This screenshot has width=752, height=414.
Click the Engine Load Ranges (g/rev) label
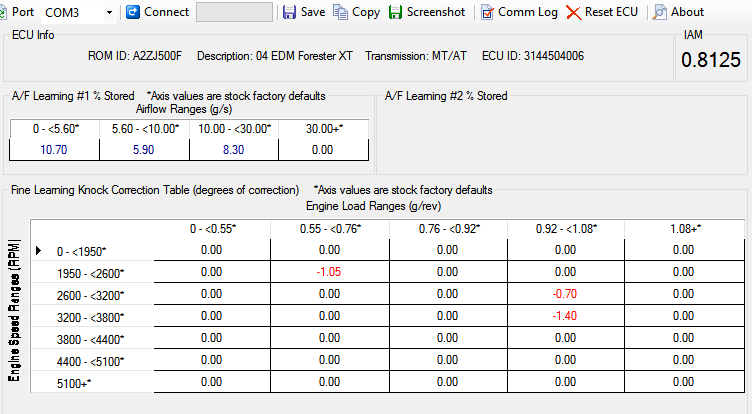tap(374, 206)
